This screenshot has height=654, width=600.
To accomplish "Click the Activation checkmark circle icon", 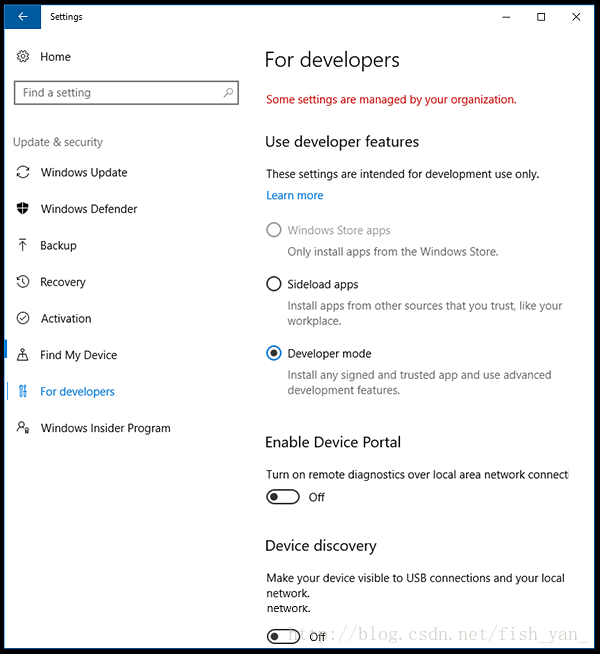I will (x=23, y=318).
